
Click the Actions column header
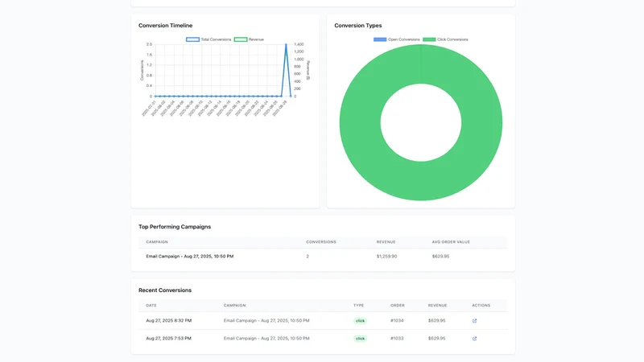[481, 306]
